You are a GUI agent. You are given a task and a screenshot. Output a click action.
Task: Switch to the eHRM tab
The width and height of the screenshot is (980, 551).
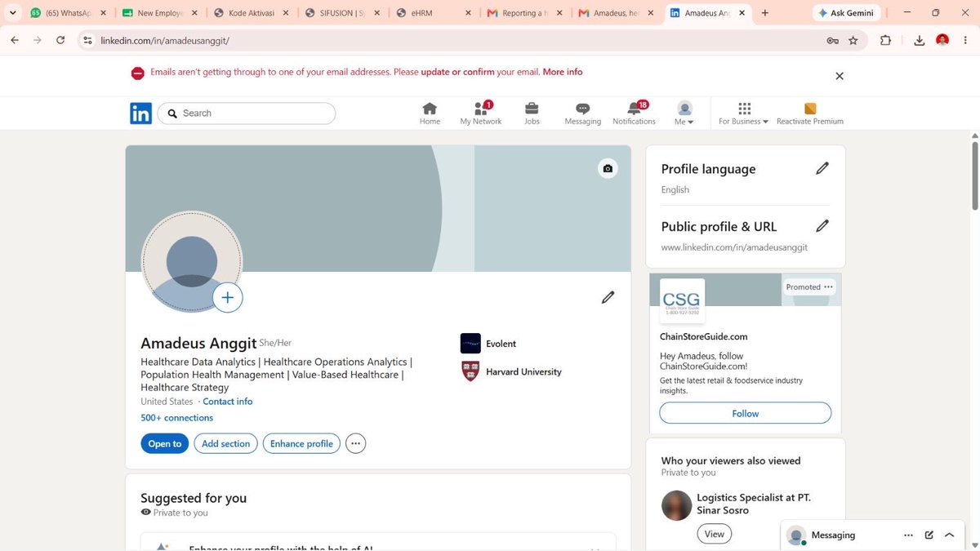(434, 13)
